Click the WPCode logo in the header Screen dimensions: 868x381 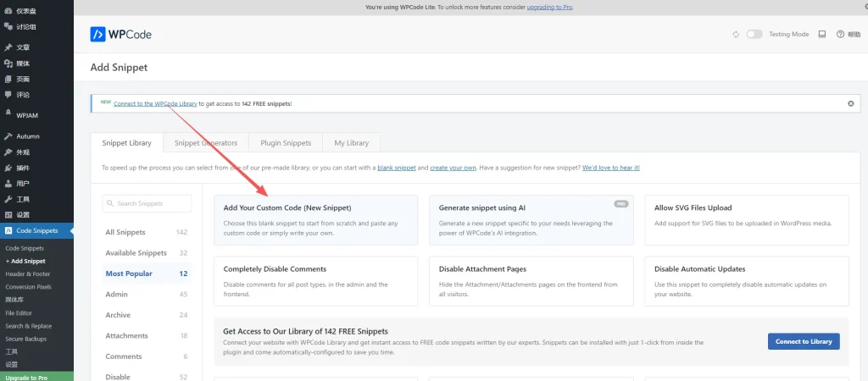point(120,35)
